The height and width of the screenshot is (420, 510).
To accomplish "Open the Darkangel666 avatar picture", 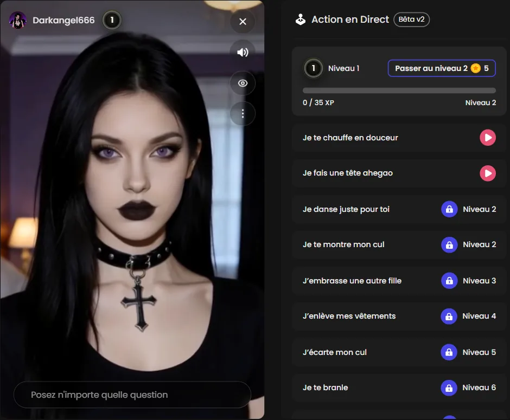I will tap(17, 20).
